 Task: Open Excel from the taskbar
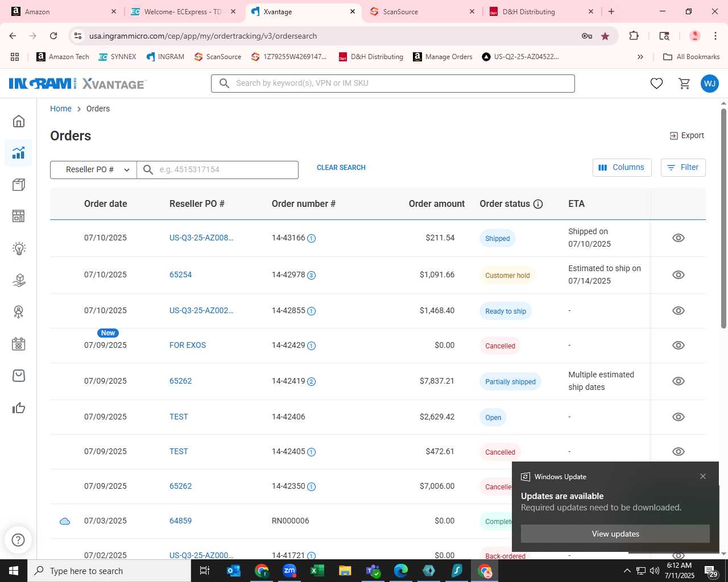click(317, 571)
